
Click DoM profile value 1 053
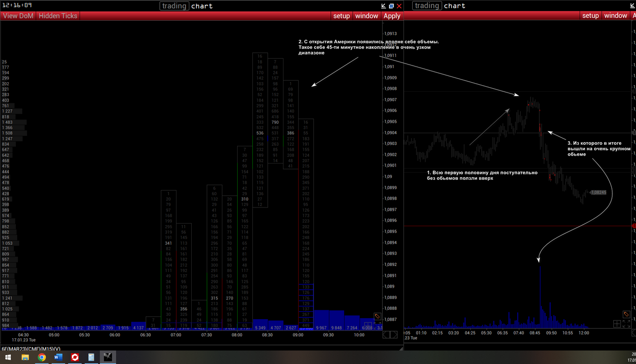(x=7, y=243)
